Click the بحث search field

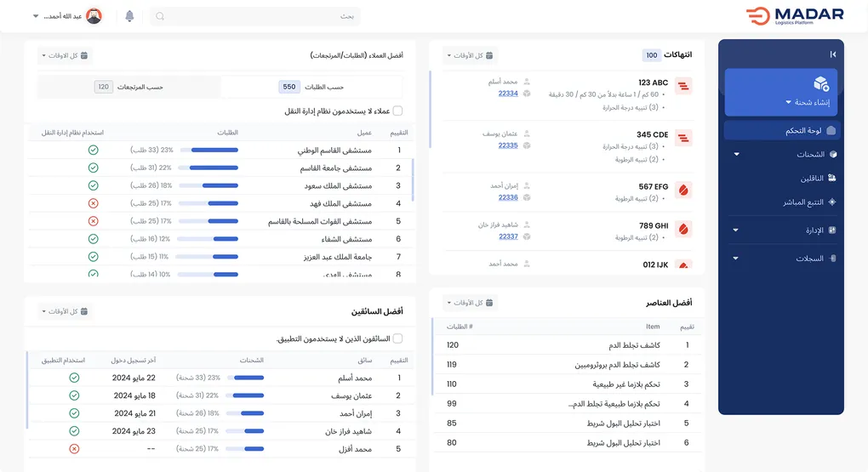click(x=255, y=16)
